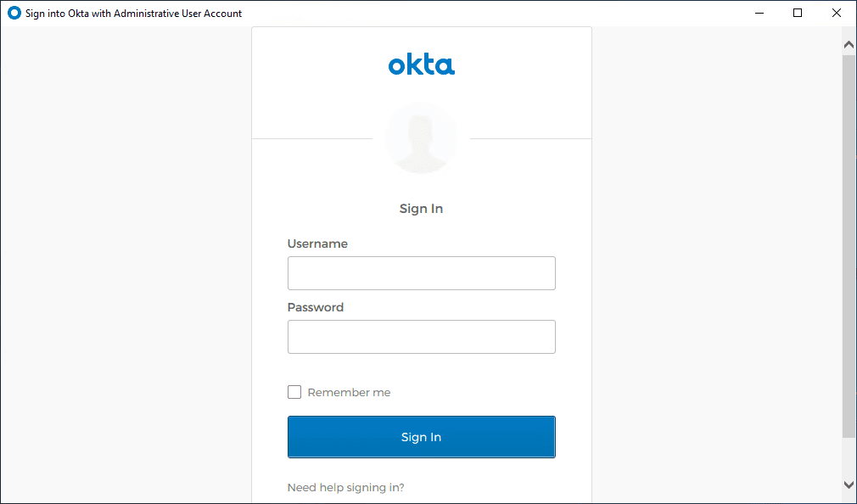Close the Okta sign-in window

(837, 14)
